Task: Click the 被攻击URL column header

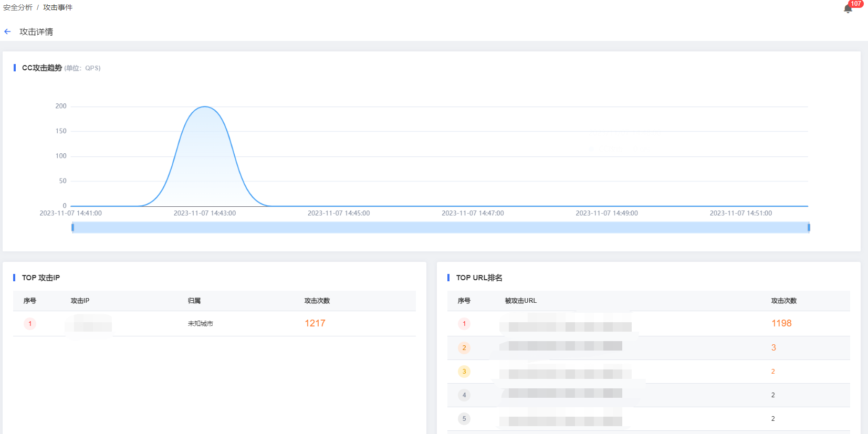Action: [x=520, y=301]
